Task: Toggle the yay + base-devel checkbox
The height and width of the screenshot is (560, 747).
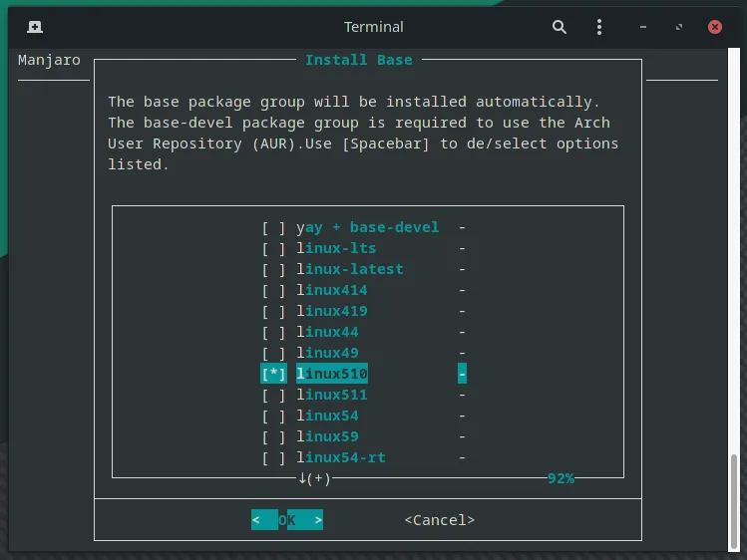Action: [274, 227]
